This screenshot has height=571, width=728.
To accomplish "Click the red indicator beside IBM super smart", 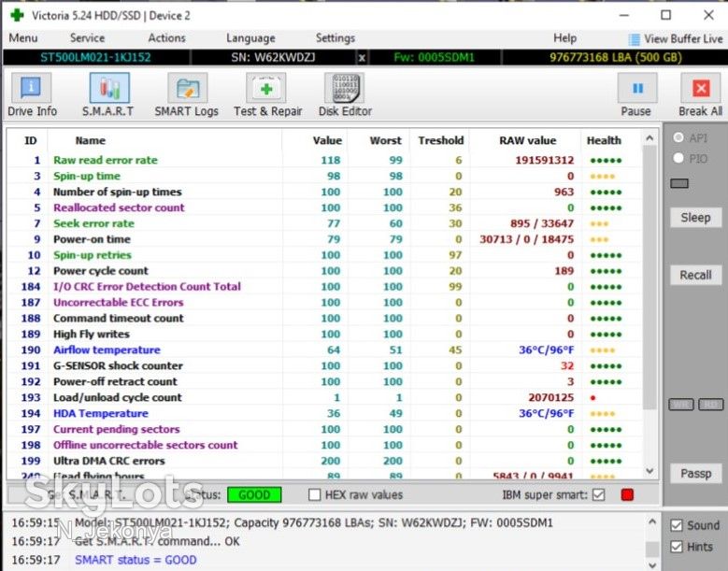I will [x=627, y=495].
